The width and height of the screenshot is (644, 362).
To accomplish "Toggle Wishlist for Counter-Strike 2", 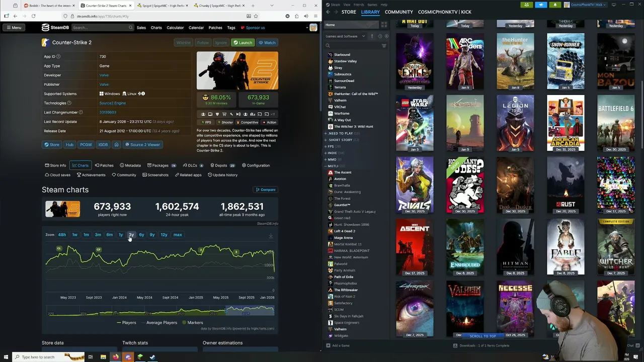I will coord(183,43).
